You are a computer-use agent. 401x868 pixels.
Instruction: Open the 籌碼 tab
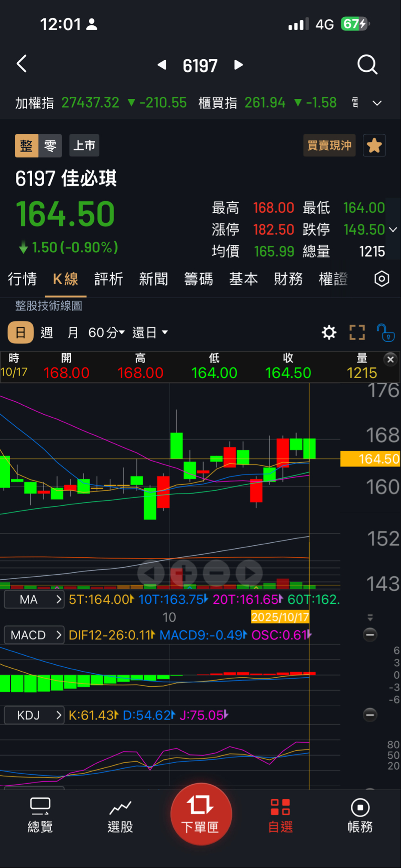click(x=198, y=279)
